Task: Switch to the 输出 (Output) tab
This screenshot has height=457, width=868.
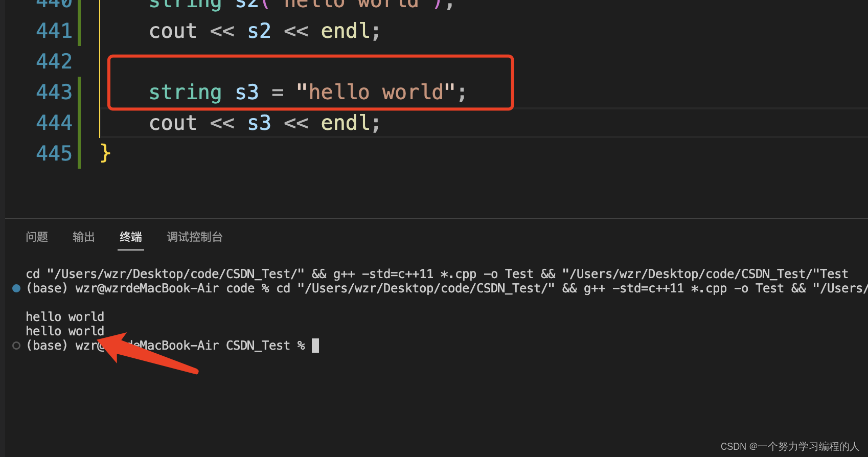Action: pos(84,237)
